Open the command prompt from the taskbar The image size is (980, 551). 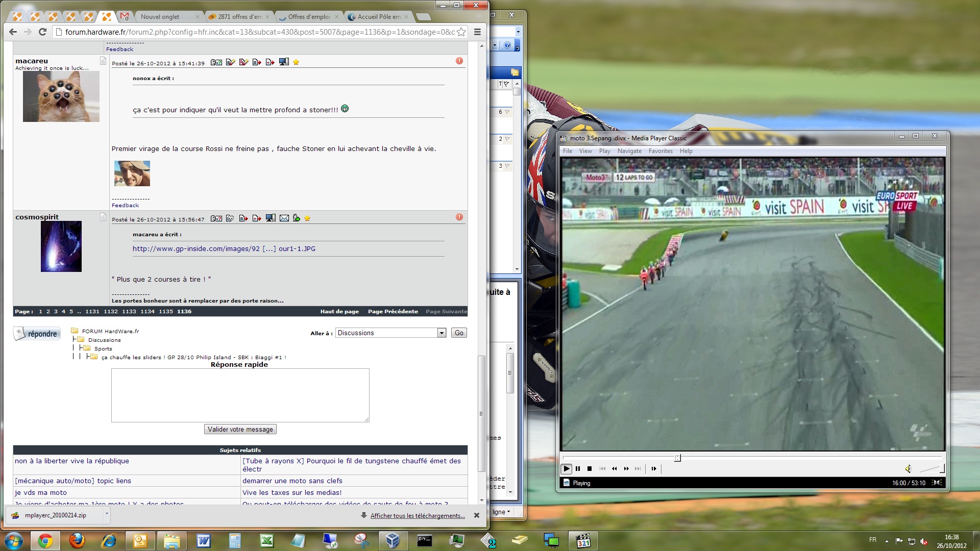(x=424, y=540)
